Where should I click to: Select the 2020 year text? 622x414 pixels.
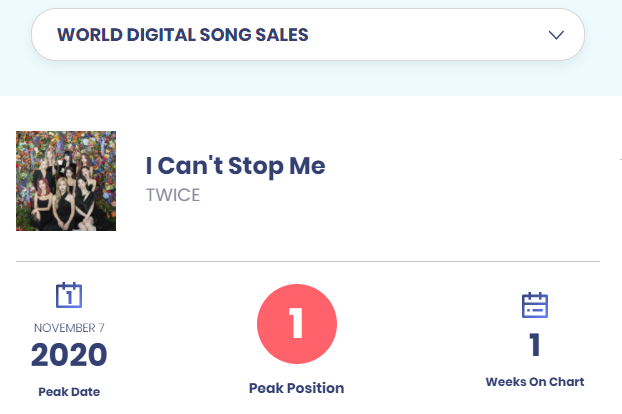(x=68, y=355)
